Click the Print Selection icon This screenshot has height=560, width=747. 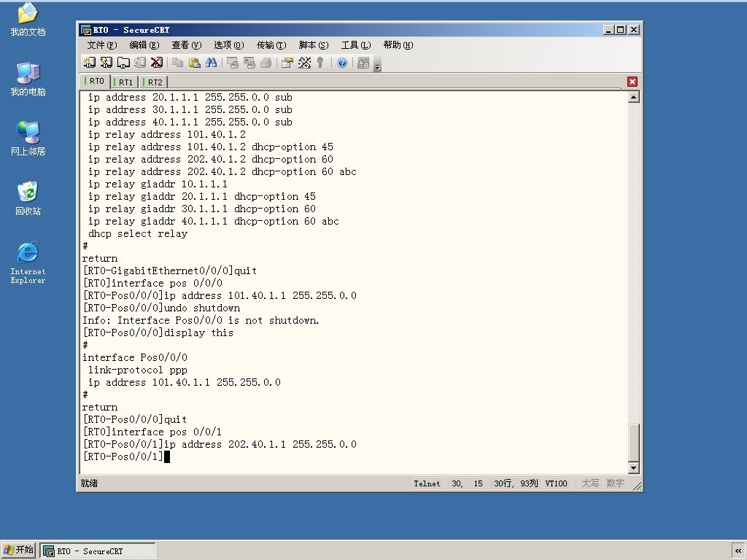pyautogui.click(x=249, y=63)
